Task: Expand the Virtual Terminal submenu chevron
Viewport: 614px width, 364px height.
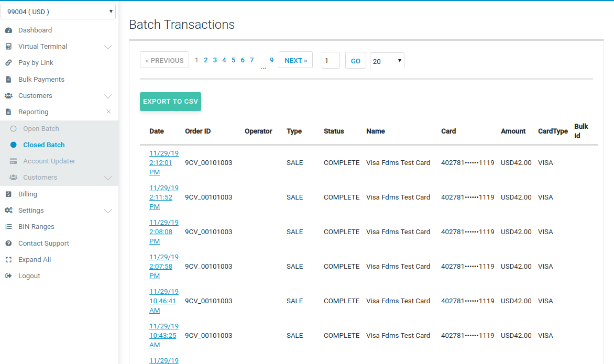Action: pyautogui.click(x=108, y=47)
